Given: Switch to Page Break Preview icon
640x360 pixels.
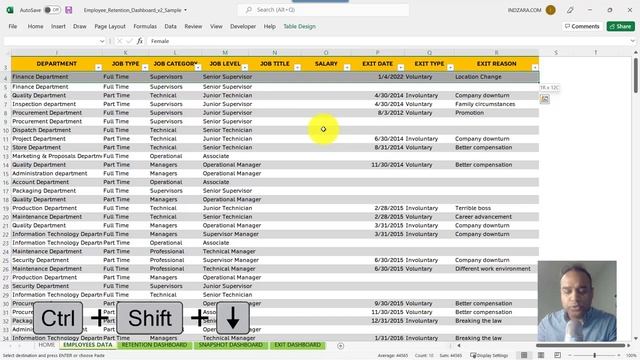Looking at the screenshot, I should [557, 355].
